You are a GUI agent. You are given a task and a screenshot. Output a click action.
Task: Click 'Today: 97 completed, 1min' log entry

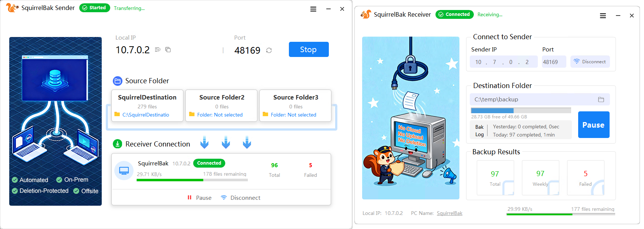(x=524, y=135)
